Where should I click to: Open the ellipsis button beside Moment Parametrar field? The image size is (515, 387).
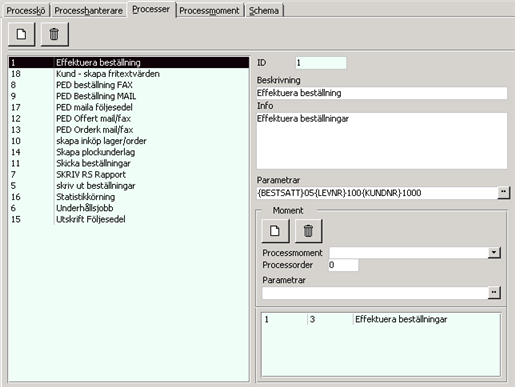click(494, 293)
